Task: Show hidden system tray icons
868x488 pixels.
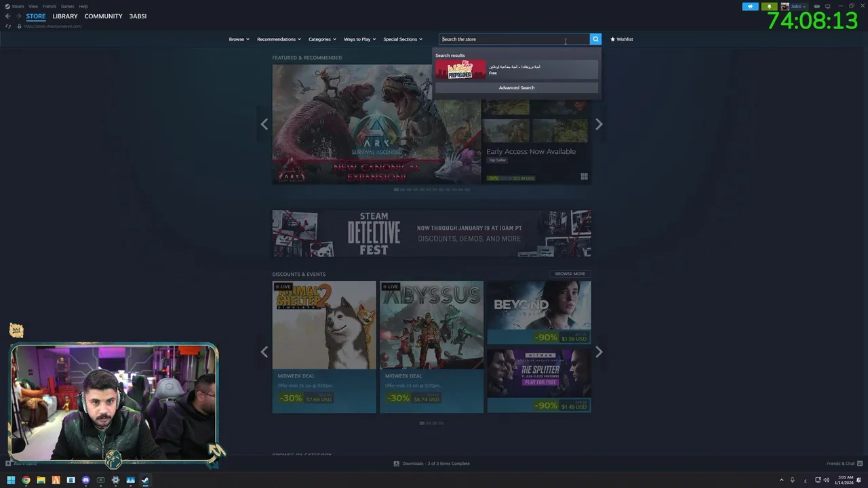Action: point(781,480)
